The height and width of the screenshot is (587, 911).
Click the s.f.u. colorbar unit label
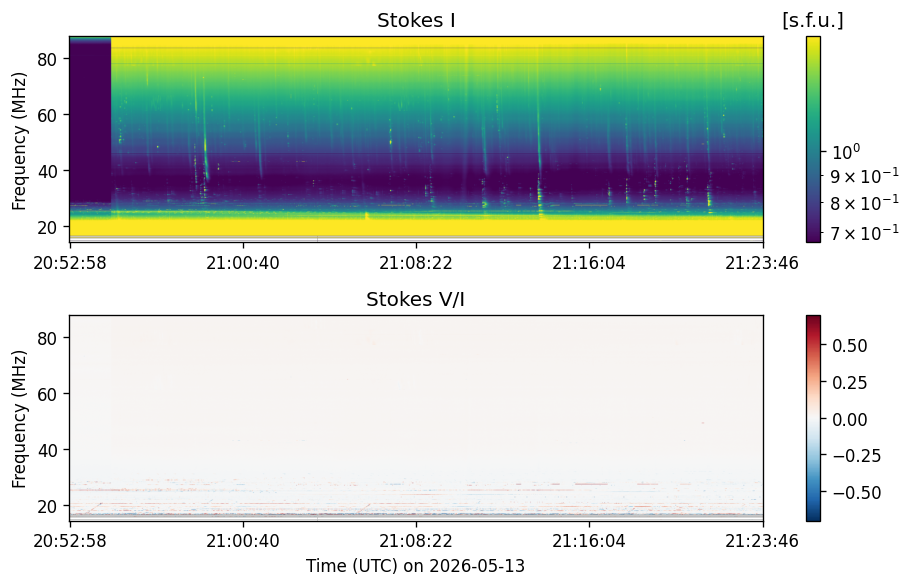tap(813, 20)
